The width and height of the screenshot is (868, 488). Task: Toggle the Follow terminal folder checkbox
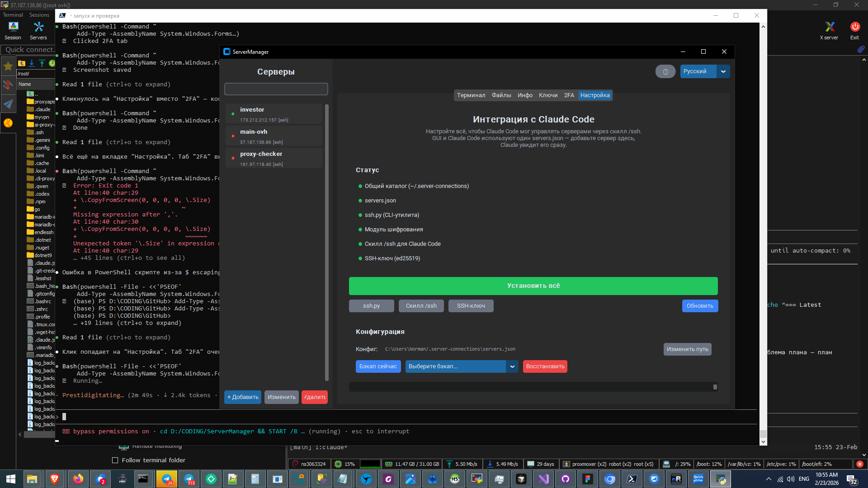click(115, 460)
